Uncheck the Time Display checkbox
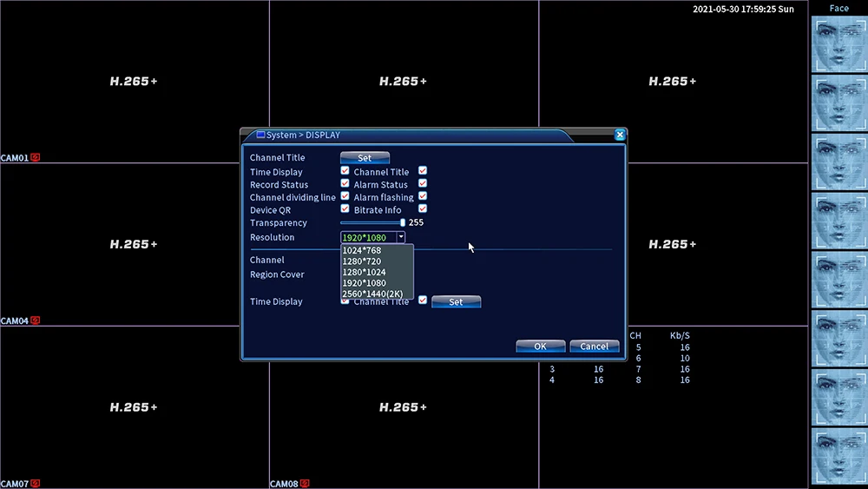 (x=345, y=170)
